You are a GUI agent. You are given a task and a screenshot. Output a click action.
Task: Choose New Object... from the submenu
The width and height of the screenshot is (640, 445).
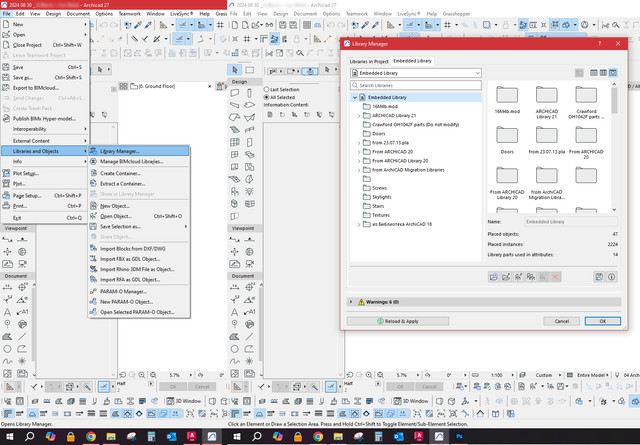coord(139,206)
